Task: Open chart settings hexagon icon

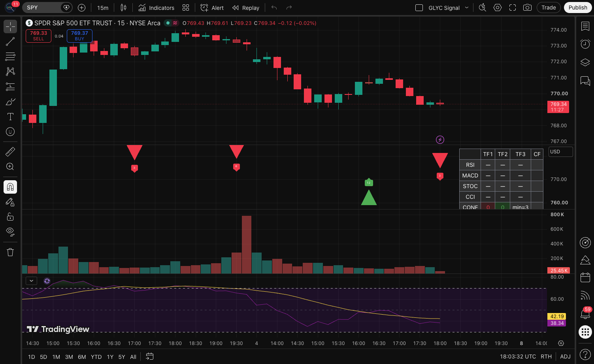Action: coord(498,8)
